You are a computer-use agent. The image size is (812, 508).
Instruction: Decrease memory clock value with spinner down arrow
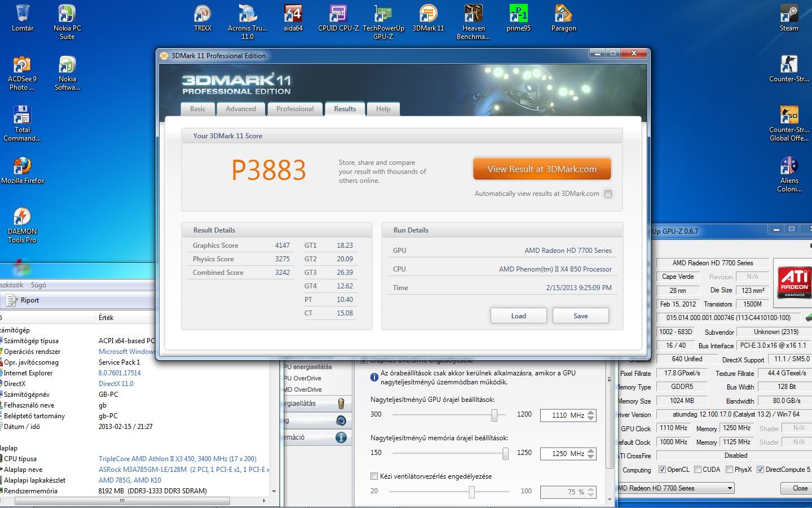[591, 456]
